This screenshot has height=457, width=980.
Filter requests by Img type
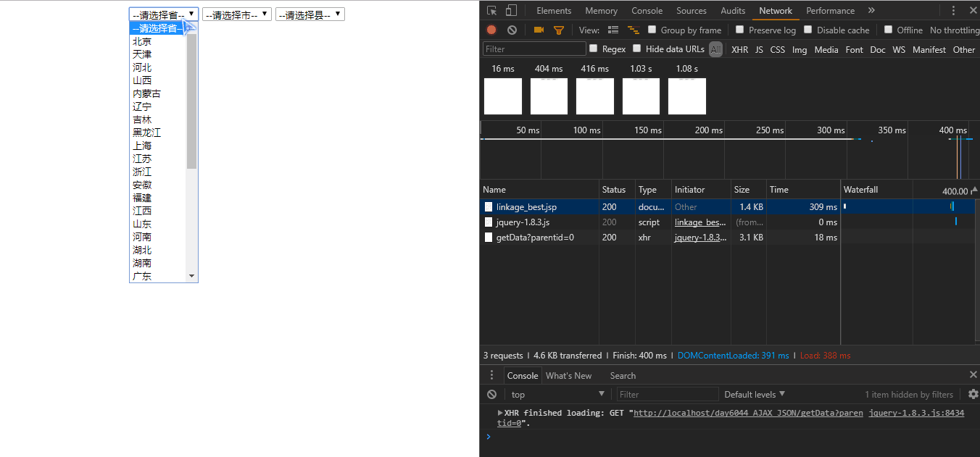click(800, 50)
